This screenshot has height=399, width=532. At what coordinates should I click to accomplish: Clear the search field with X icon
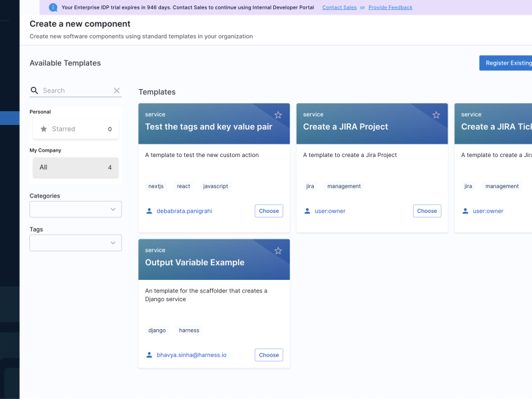(117, 90)
